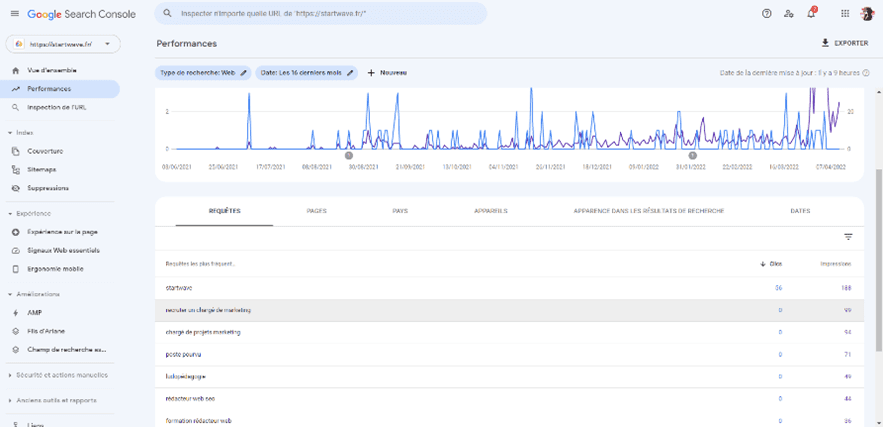Click the chart annotation marker near 30/08/2021
The height and width of the screenshot is (427, 883).
349,155
